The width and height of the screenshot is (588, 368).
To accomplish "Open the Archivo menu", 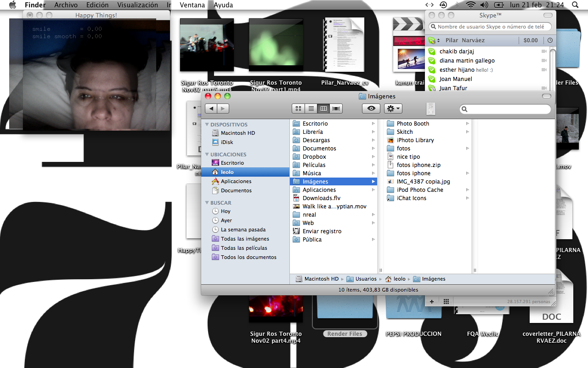I will (66, 5).
